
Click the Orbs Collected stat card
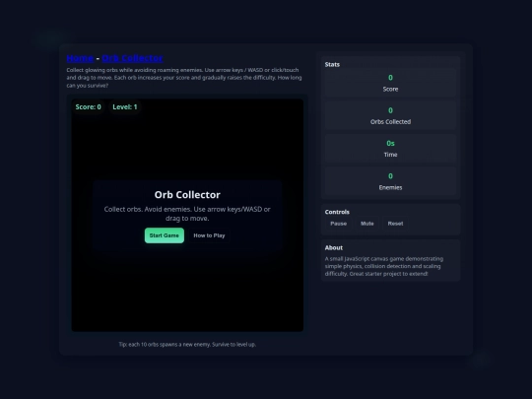[x=390, y=115]
